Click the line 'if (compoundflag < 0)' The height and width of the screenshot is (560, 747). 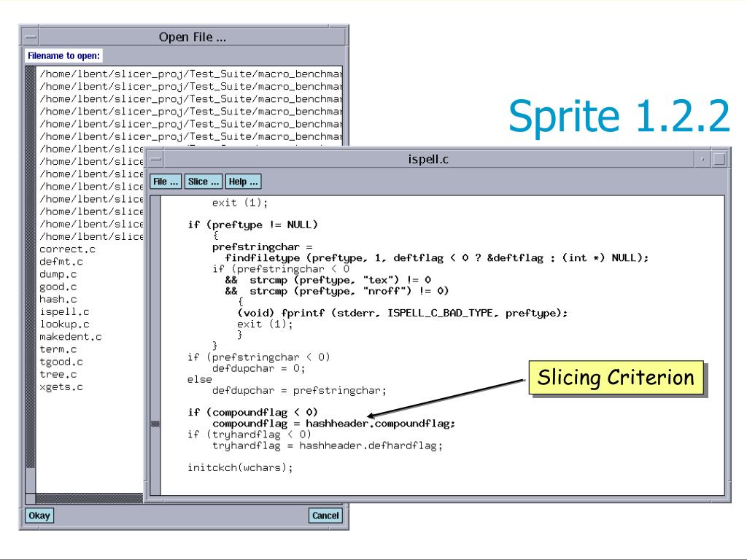click(x=252, y=412)
